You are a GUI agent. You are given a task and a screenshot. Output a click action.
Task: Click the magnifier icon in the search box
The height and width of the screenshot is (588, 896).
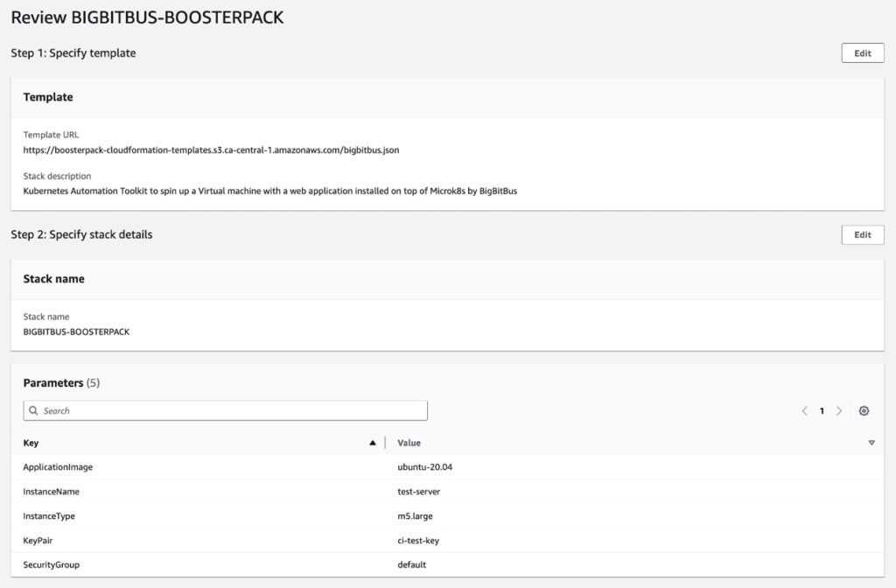(34, 410)
